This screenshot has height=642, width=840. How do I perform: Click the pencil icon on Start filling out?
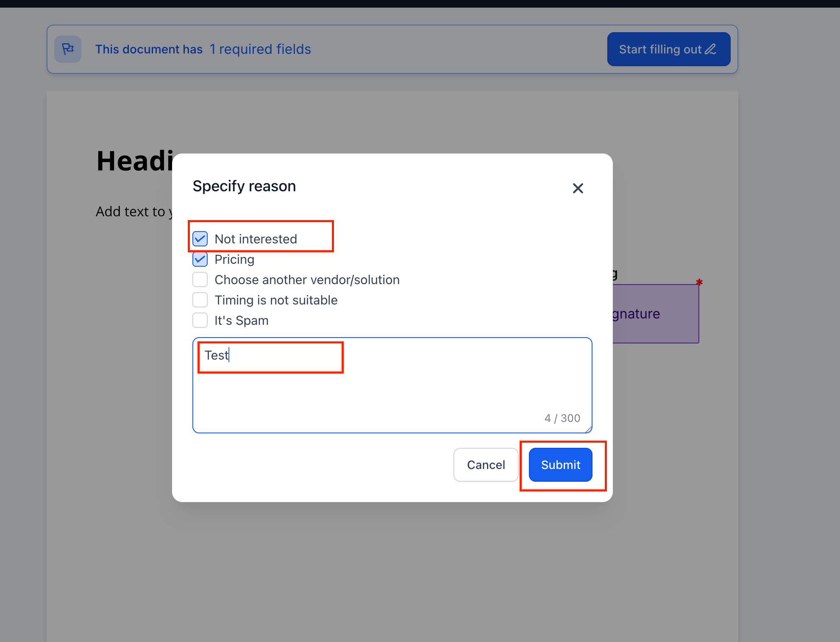point(711,49)
